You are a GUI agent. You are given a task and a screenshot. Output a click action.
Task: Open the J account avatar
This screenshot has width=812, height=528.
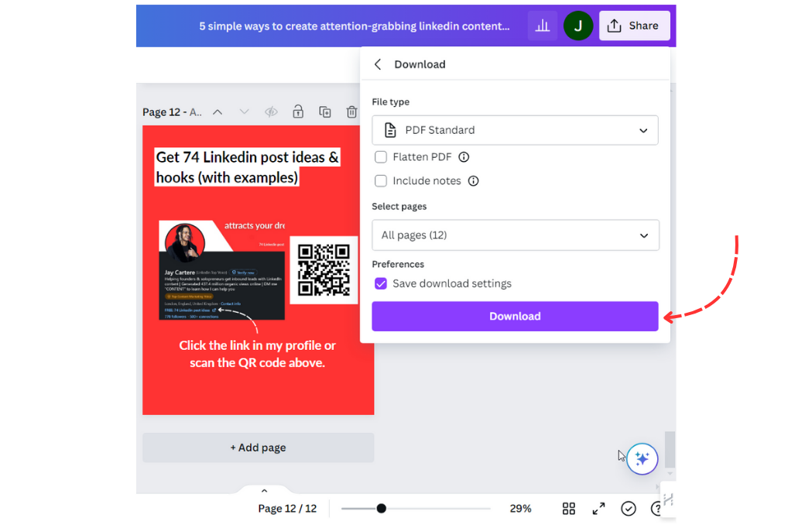578,26
